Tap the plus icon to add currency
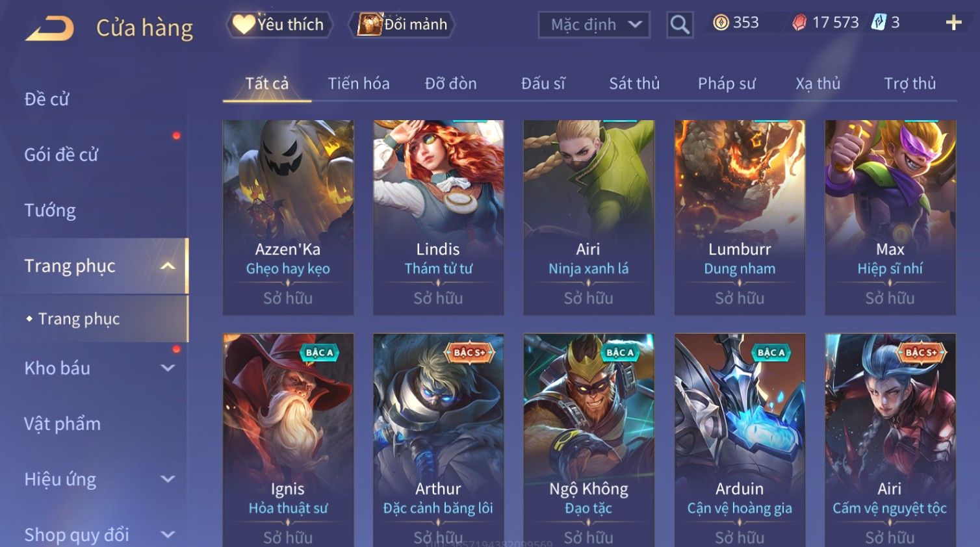 pyautogui.click(x=953, y=23)
